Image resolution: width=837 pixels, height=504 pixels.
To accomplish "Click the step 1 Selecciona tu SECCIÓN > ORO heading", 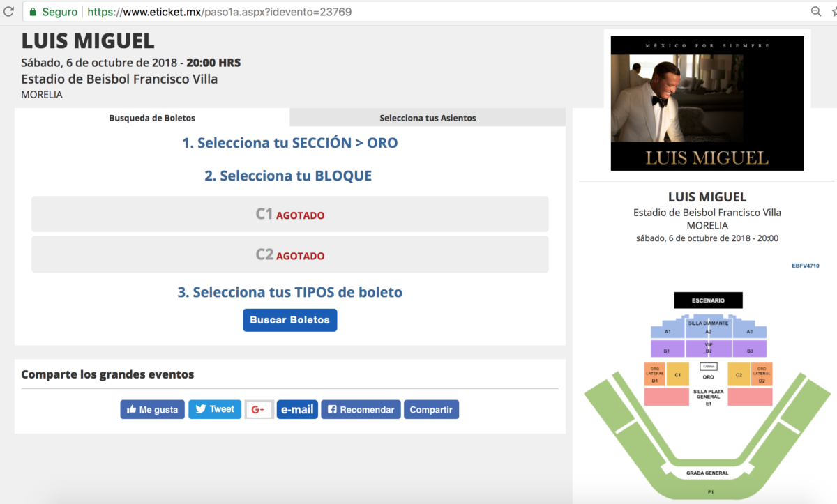I will click(x=290, y=143).
